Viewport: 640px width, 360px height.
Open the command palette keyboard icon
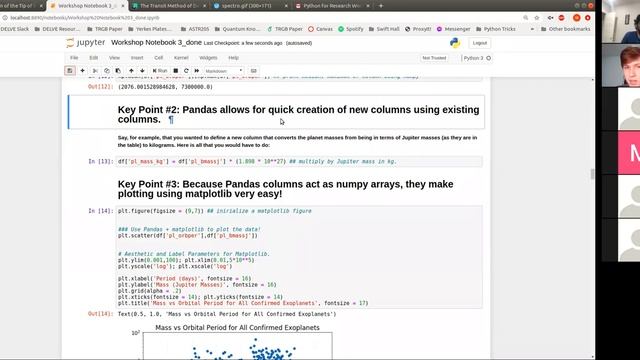pyautogui.click(x=253, y=71)
